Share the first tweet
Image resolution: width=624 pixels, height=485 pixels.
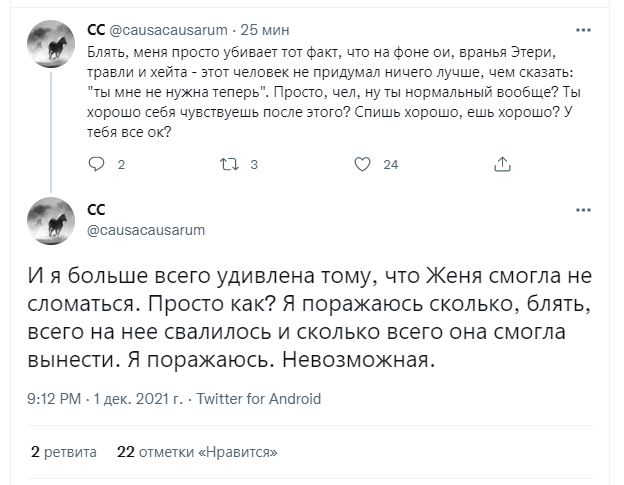point(503,164)
